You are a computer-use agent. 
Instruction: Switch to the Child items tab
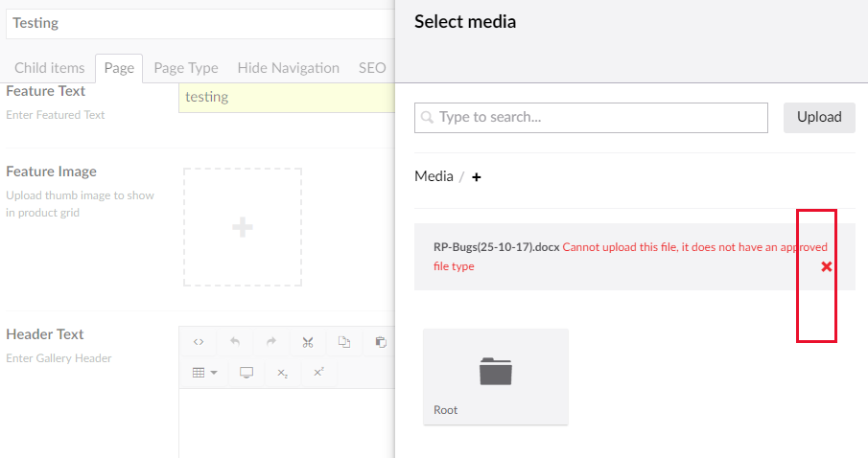point(49,68)
